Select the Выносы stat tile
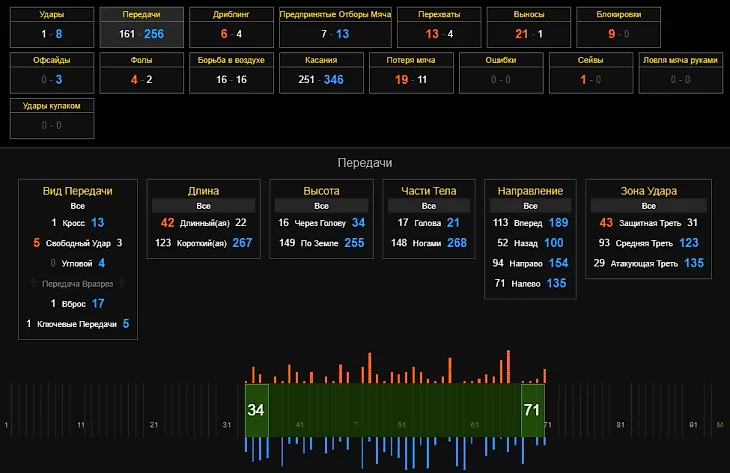The width and height of the screenshot is (730, 473). [x=528, y=26]
